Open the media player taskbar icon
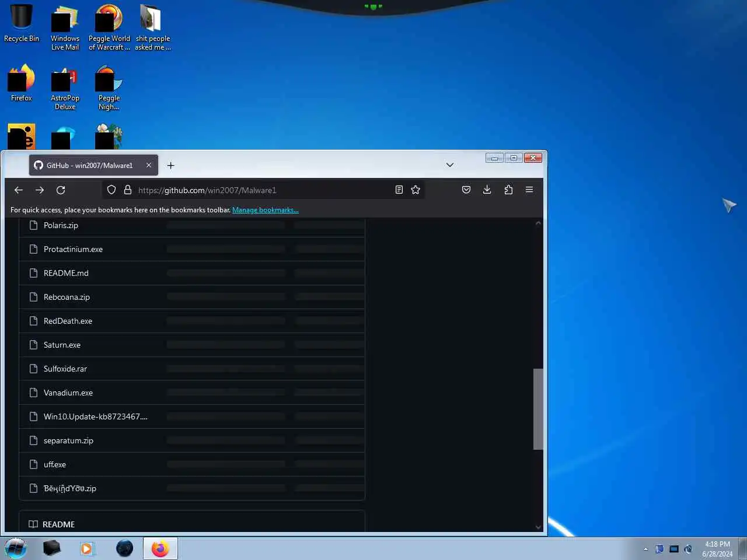Viewport: 747px width, 560px height. point(86,548)
